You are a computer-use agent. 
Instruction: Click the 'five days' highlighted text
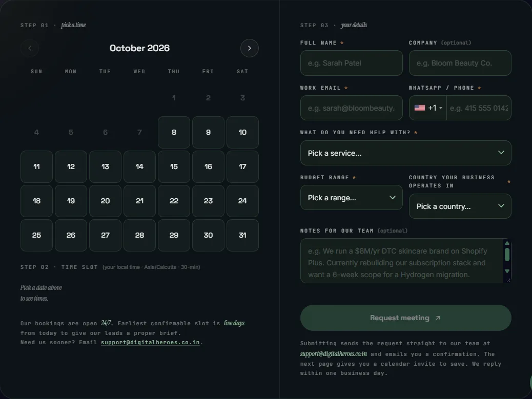[x=234, y=323]
